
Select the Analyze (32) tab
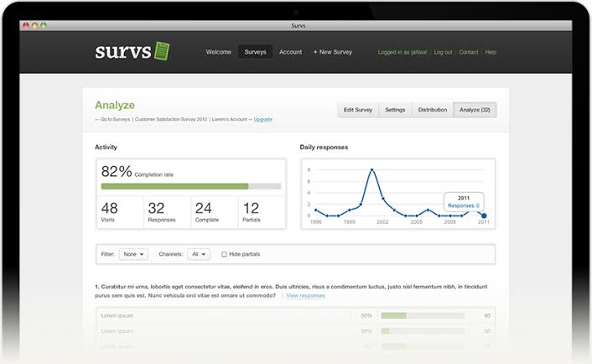[475, 110]
